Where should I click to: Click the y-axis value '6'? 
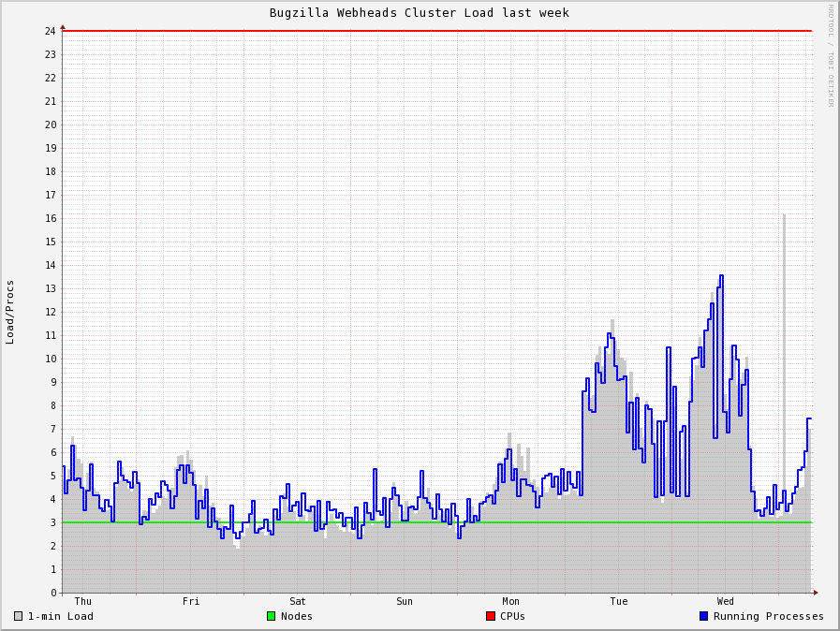tap(53, 452)
